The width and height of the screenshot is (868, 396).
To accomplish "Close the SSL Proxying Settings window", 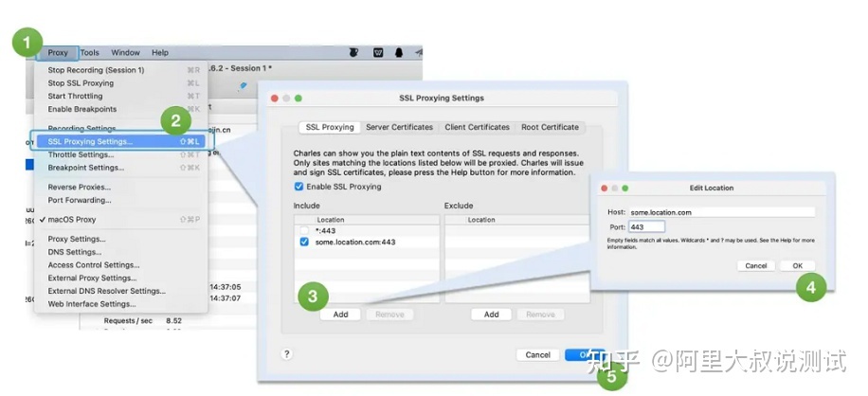I will point(274,98).
